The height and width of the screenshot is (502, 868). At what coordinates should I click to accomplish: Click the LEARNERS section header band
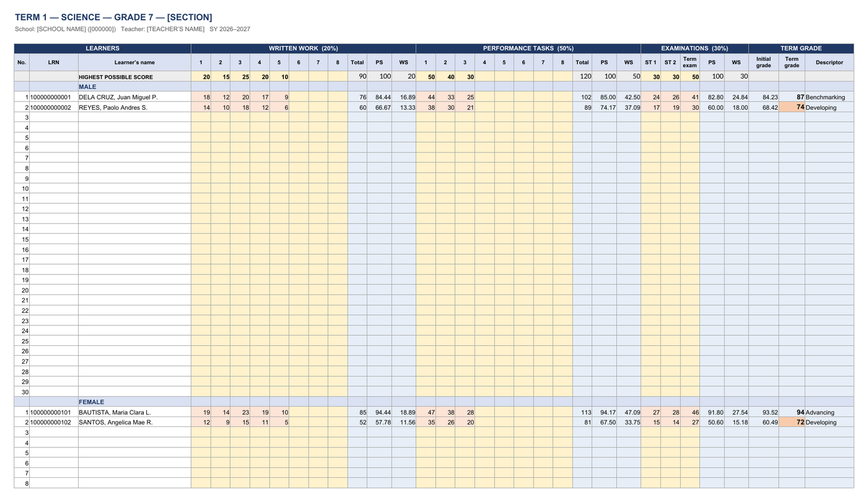click(x=102, y=48)
